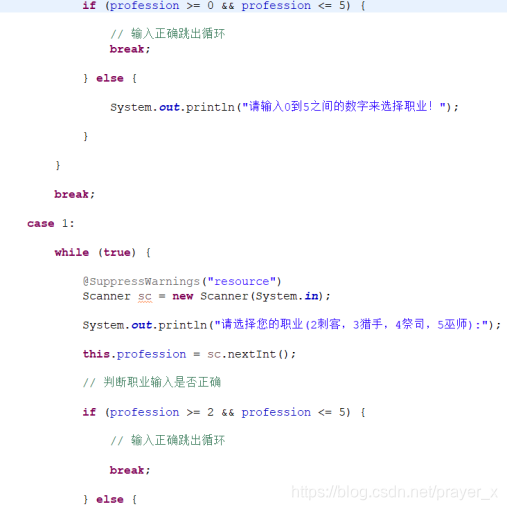
Task: Place cursor on the "new" keyword
Action: (183, 296)
